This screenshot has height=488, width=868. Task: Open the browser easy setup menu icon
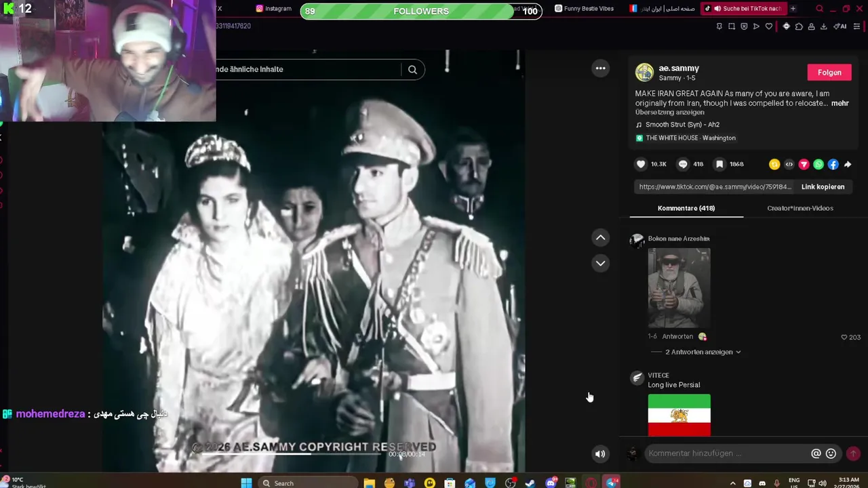tap(857, 26)
